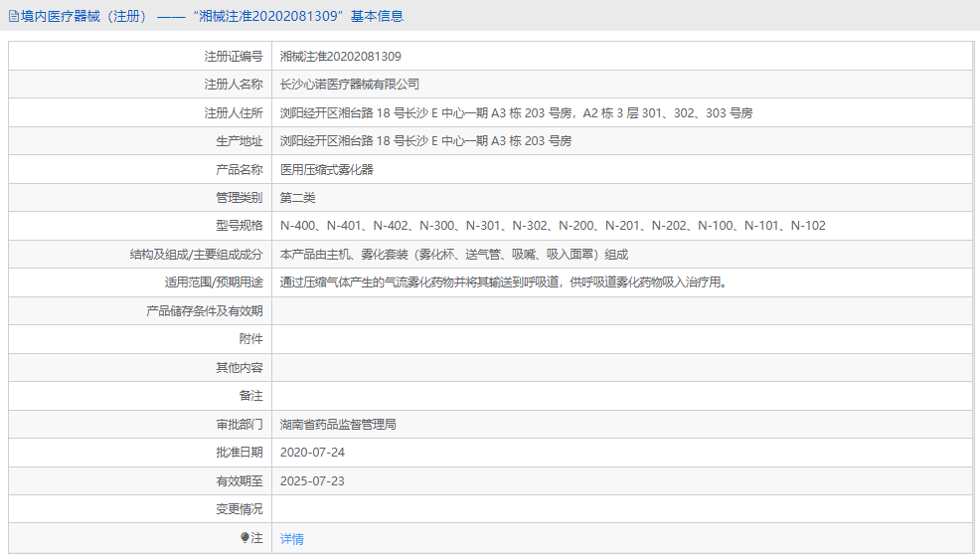Click the 有效期至 label
The height and width of the screenshot is (560, 980).
240,481
